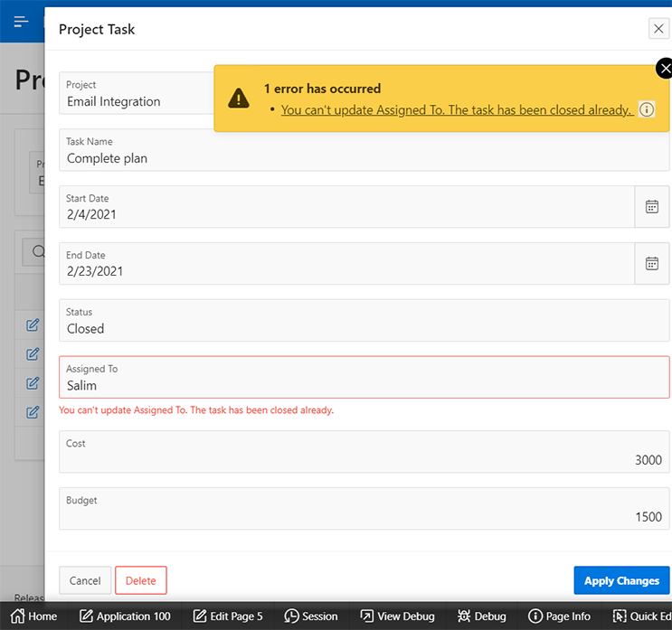Open Application 100 from developer toolbar

(x=125, y=616)
